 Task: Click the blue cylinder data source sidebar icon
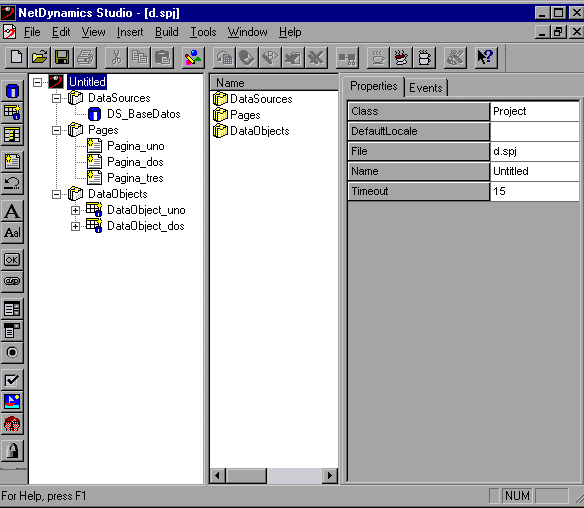pyautogui.click(x=12, y=91)
